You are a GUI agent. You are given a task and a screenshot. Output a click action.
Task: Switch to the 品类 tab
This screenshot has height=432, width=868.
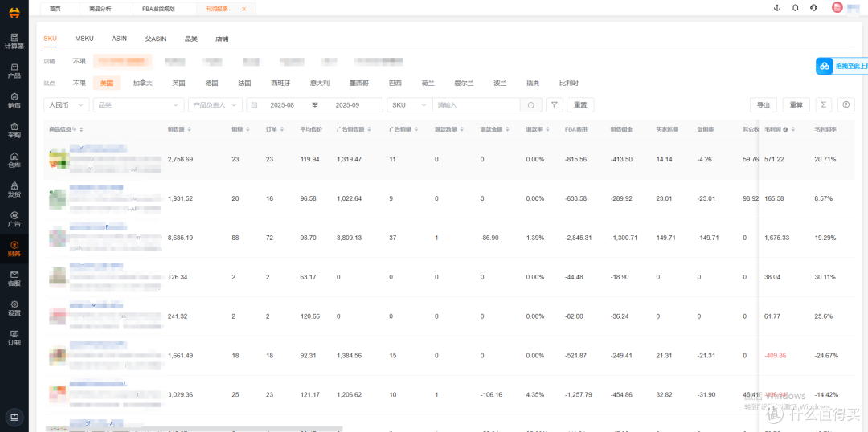[x=191, y=39]
